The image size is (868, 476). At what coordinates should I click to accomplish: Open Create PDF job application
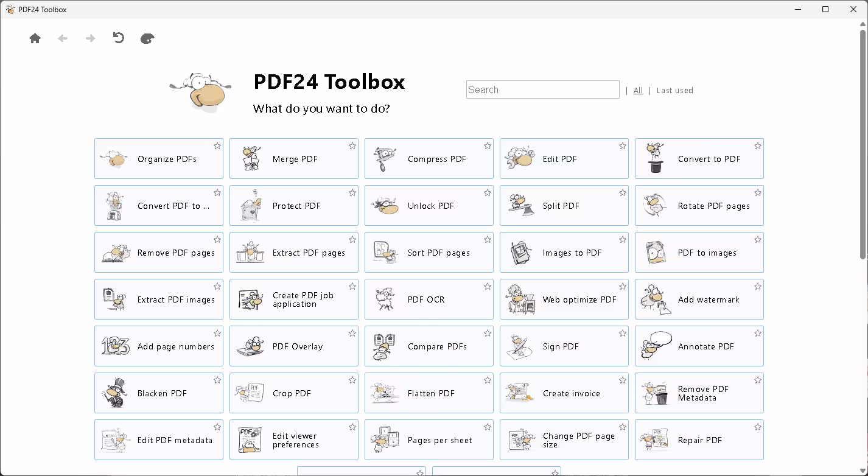click(294, 299)
